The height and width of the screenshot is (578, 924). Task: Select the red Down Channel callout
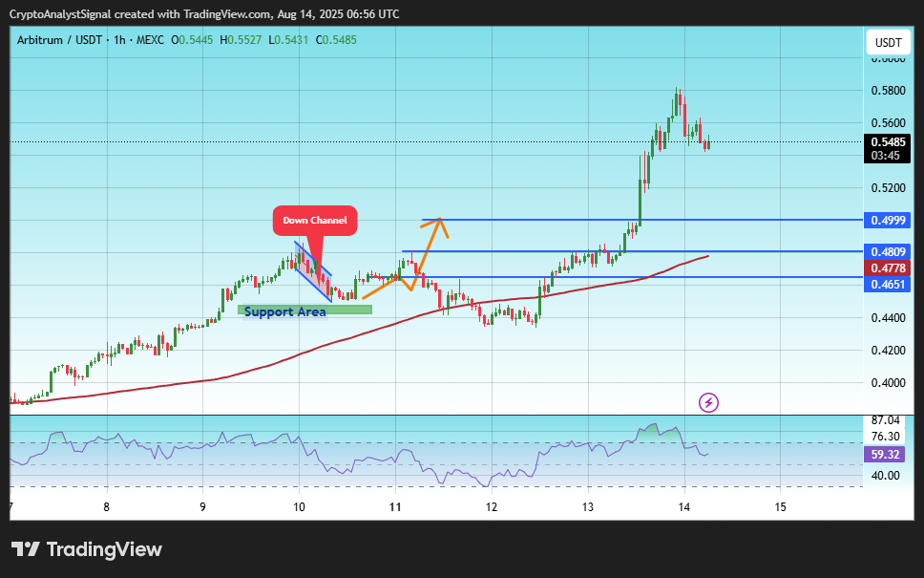click(315, 221)
